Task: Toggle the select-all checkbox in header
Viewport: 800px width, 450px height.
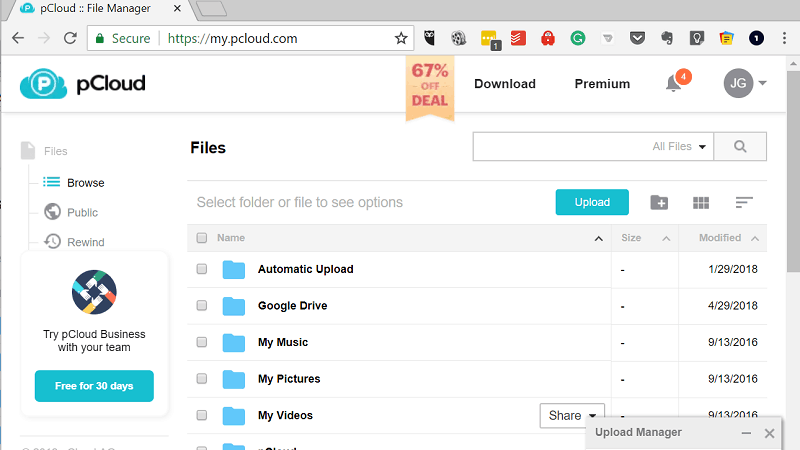Action: coord(202,238)
